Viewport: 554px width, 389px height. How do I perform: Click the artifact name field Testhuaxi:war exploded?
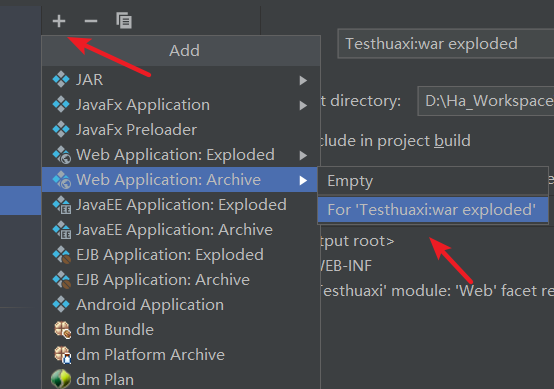click(x=446, y=44)
